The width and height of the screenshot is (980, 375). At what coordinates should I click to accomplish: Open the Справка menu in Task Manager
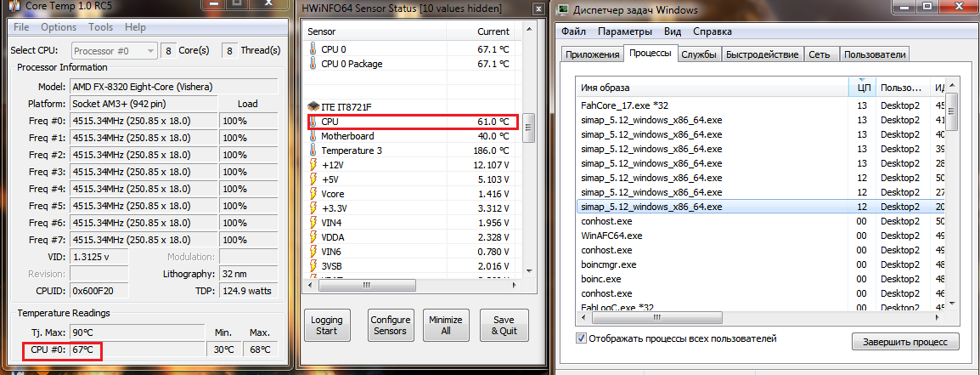(x=712, y=32)
